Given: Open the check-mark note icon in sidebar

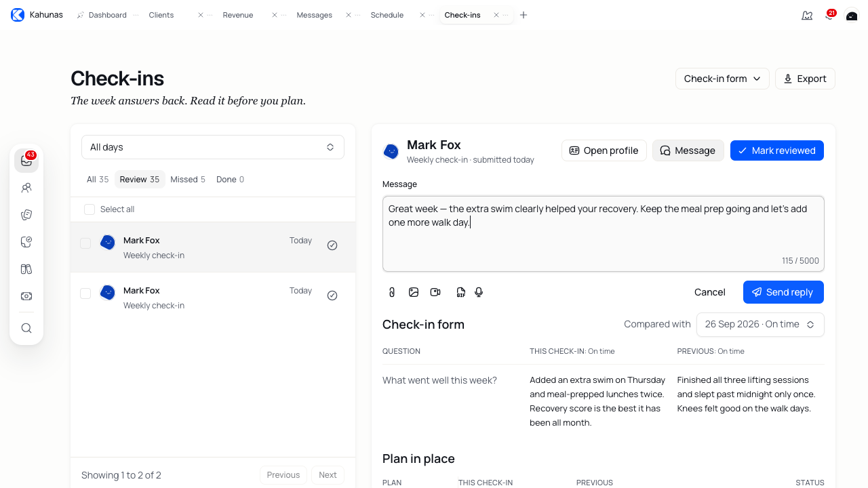Looking at the screenshot, I should tap(26, 242).
